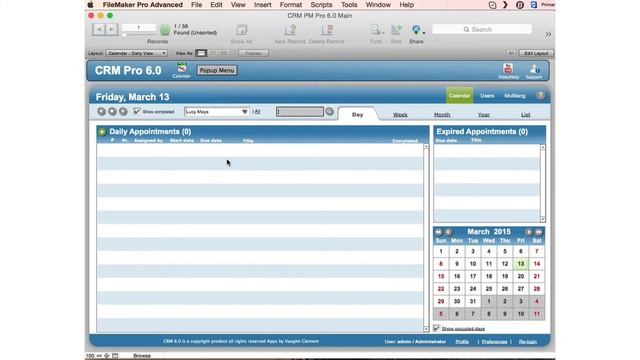Click the Daily Appointments scrollbar down arrow
The height and width of the screenshot is (360, 640).
(x=426, y=329)
